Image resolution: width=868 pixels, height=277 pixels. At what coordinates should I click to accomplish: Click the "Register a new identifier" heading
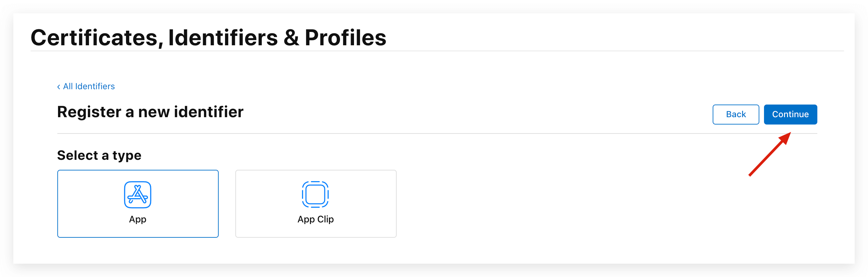(x=150, y=112)
